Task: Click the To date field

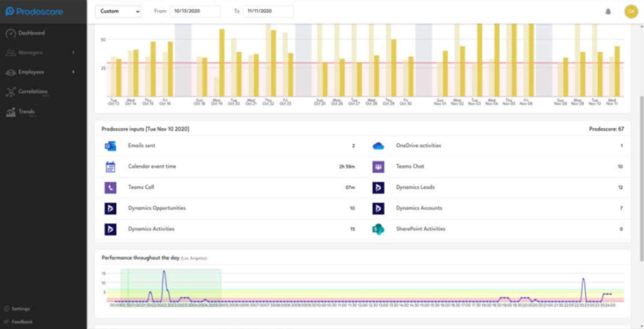Action: 268,11
